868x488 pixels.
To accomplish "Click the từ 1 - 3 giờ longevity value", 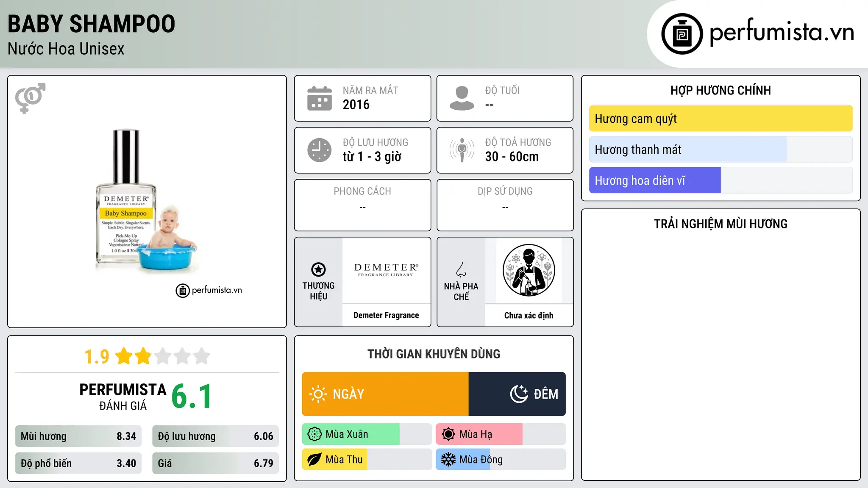I will click(x=372, y=157).
